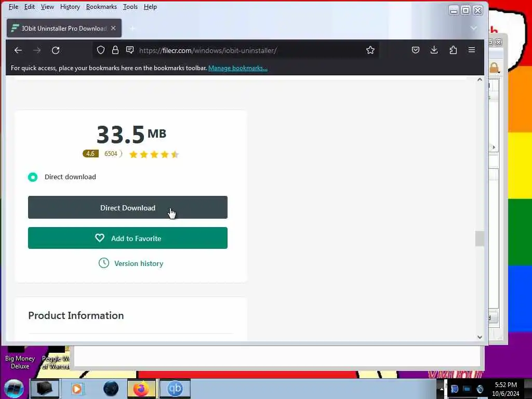Screen dimensions: 532x399
Task: Open the View menu
Action: (x=47, y=7)
